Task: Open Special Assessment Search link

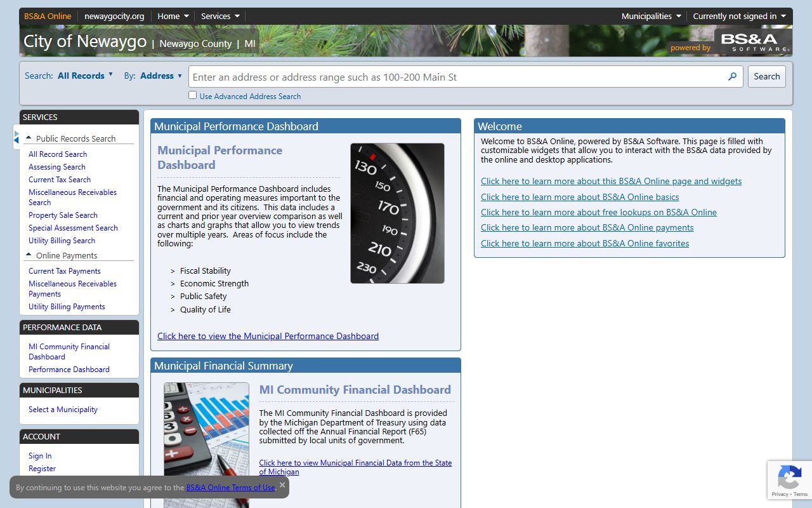Action: click(73, 228)
